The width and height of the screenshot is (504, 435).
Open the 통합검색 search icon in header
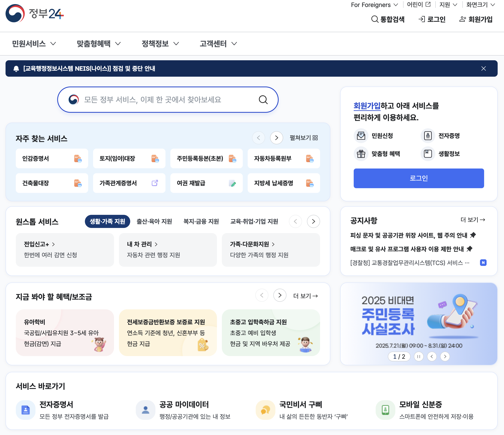click(375, 19)
